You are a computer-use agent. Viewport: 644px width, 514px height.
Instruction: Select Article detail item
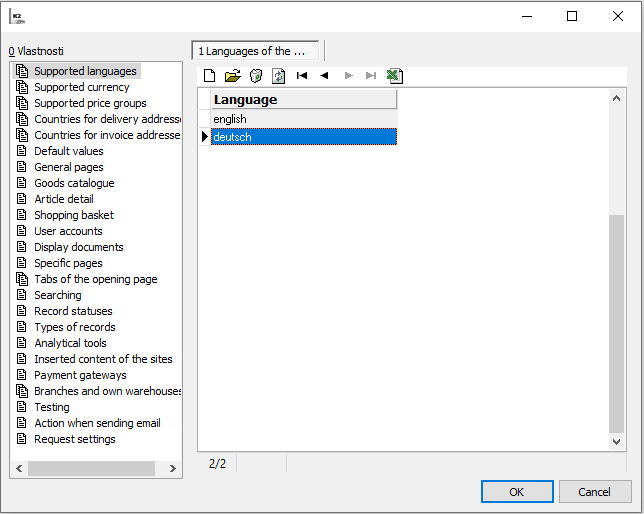tap(64, 199)
